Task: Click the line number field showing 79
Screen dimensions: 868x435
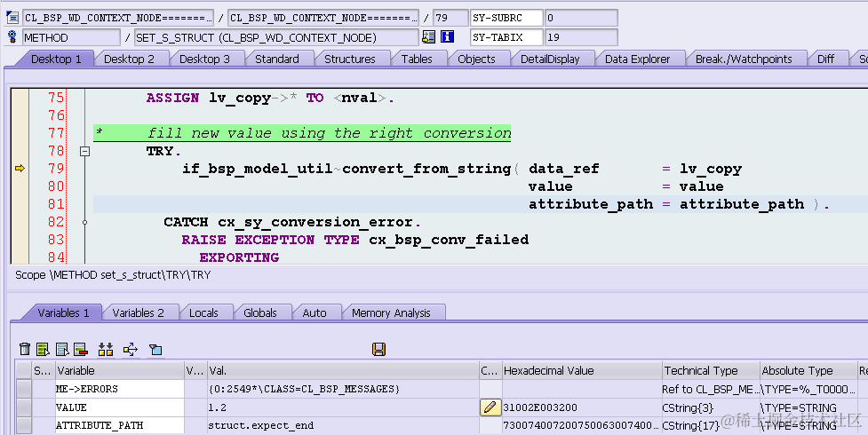Action: pyautogui.click(x=450, y=18)
